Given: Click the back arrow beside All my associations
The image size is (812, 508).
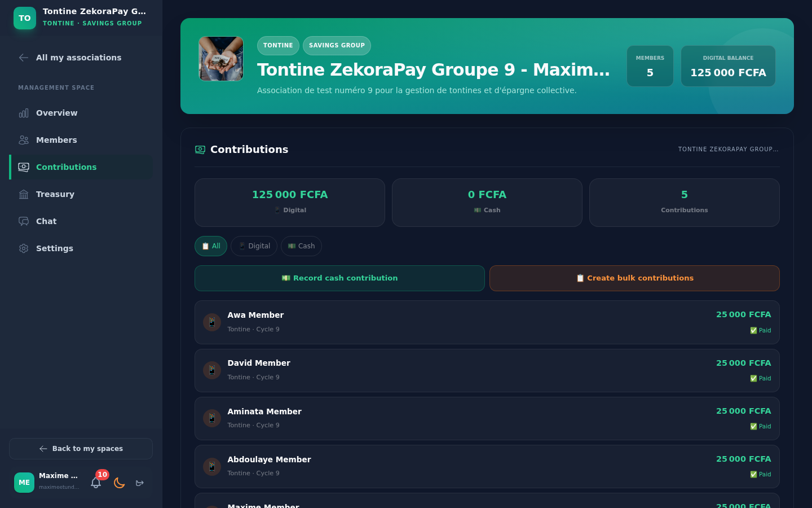Looking at the screenshot, I should [x=24, y=58].
